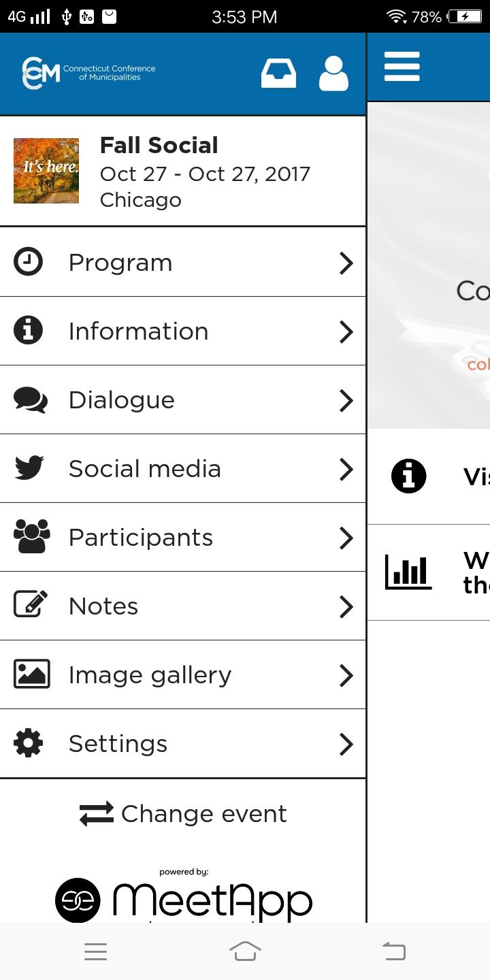Image resolution: width=490 pixels, height=980 pixels.
Task: Tap the user profile icon
Action: pos(333,73)
